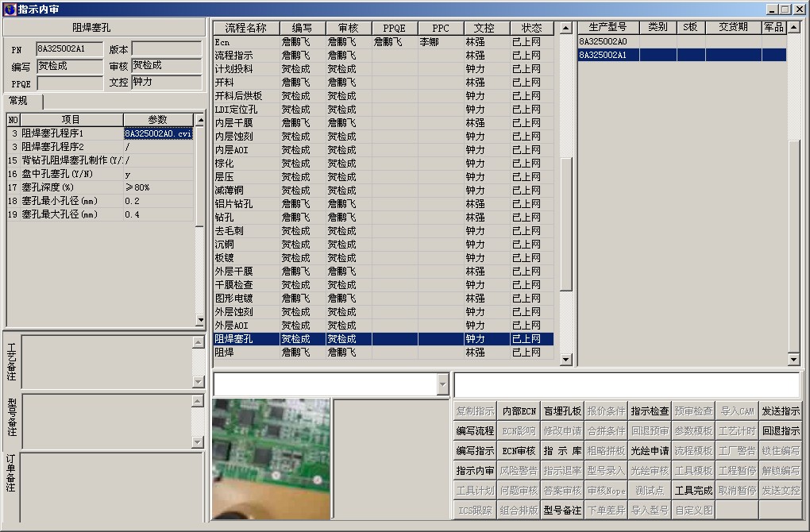Select the 沉铜 process row
This screenshot has height=532, width=810.
click(384, 245)
